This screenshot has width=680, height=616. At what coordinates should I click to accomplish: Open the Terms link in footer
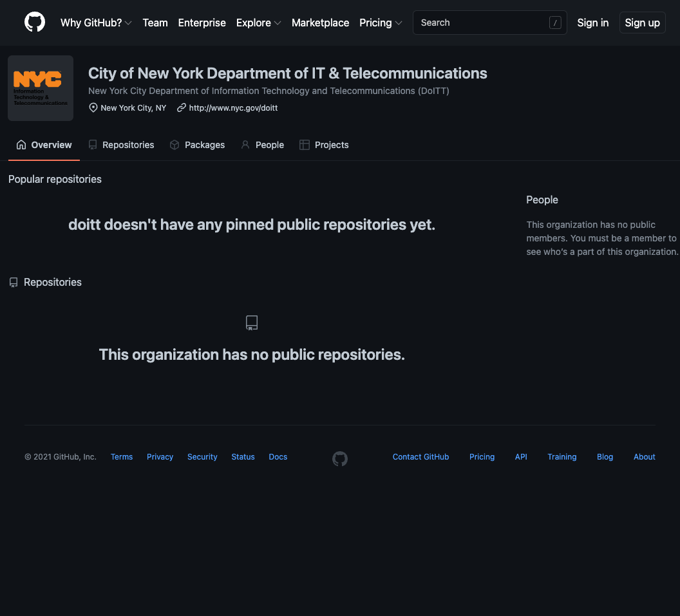click(122, 457)
